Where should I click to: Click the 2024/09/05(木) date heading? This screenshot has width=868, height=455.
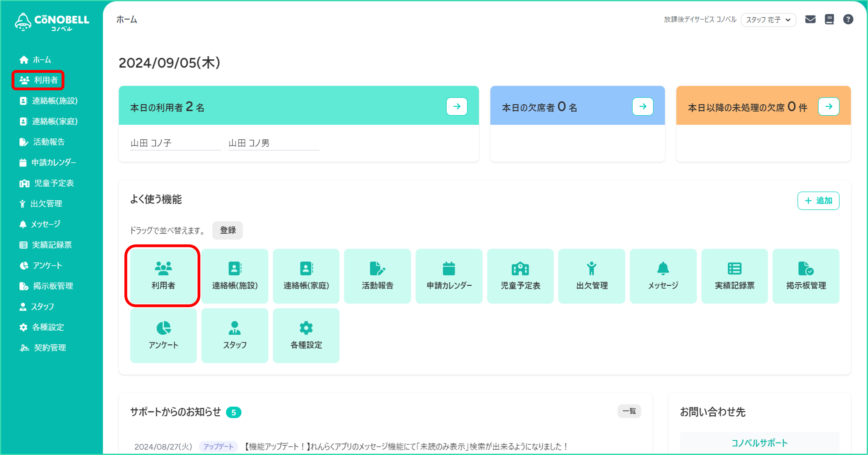[x=169, y=63]
